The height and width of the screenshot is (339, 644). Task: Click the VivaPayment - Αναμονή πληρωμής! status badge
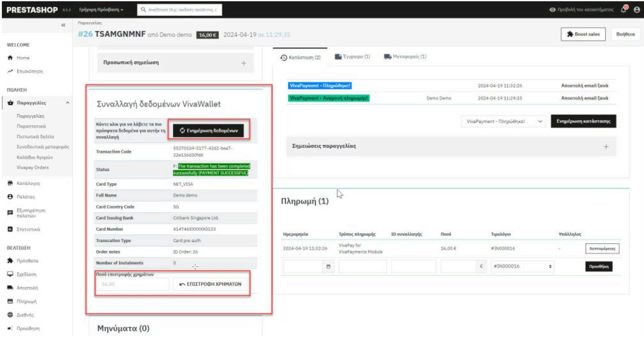[x=329, y=98]
